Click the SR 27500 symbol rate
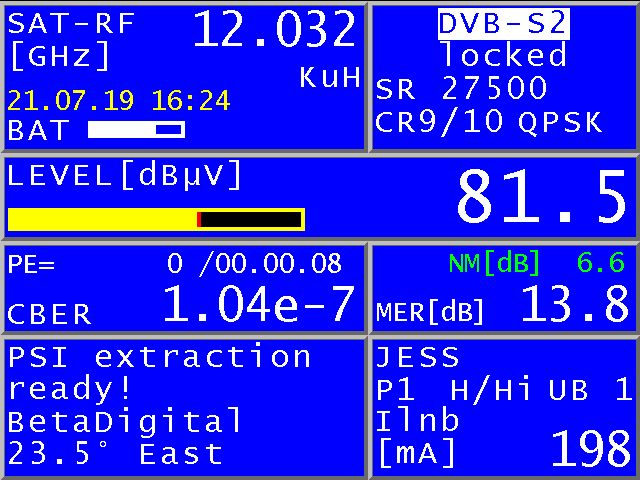Image resolution: width=640 pixels, height=480 pixels. coord(461,89)
